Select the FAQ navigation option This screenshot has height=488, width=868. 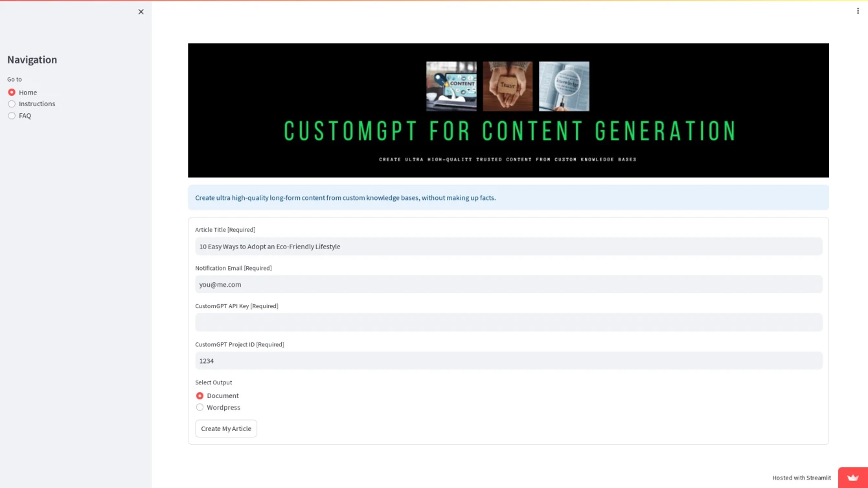pos(19,115)
